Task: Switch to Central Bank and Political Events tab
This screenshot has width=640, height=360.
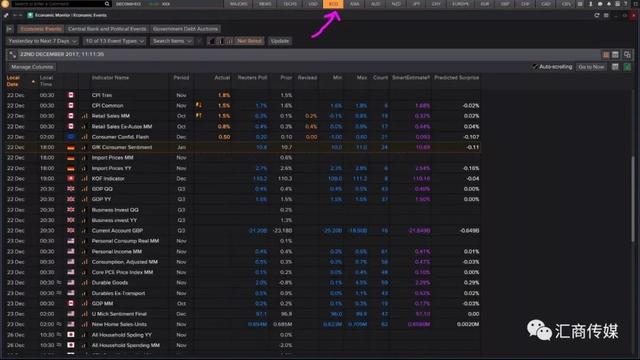Action: 107,29
